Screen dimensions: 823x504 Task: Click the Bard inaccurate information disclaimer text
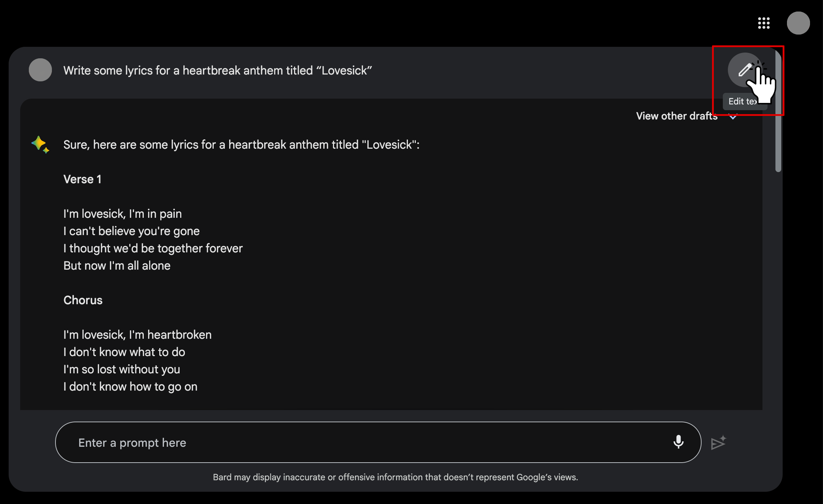tap(395, 477)
